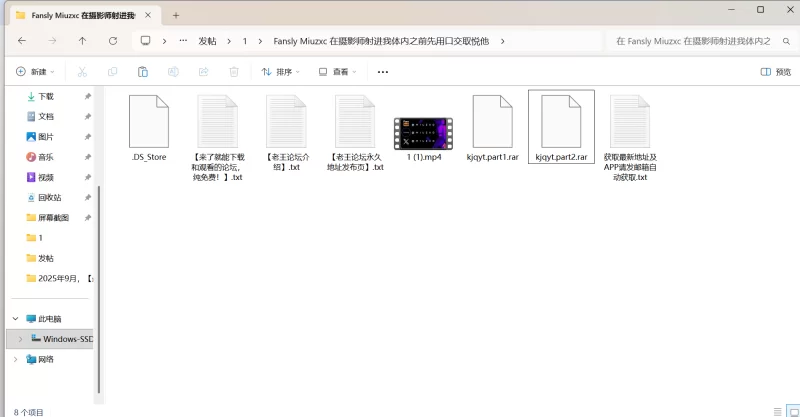Image resolution: width=800 pixels, height=417 pixels.
Task: Open the See more (...) toolbar menu
Action: coord(382,72)
